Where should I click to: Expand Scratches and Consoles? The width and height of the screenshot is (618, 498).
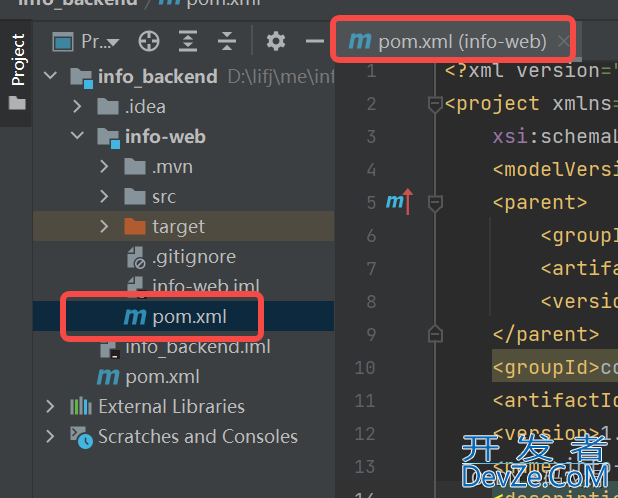pos(50,436)
